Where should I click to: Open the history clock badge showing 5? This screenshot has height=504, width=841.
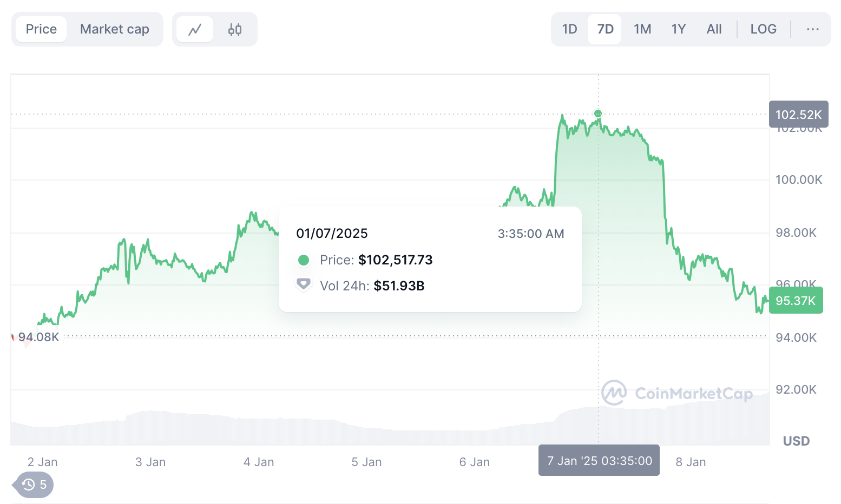click(x=35, y=485)
